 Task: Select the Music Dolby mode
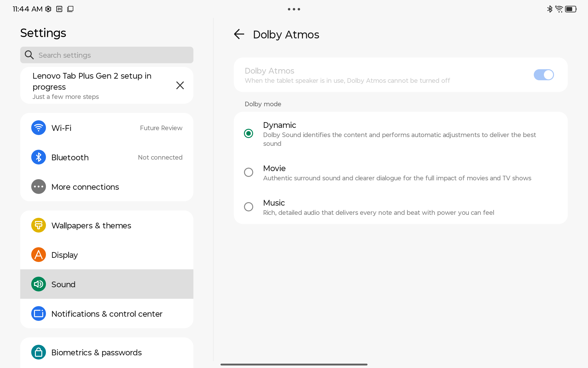pos(401,207)
